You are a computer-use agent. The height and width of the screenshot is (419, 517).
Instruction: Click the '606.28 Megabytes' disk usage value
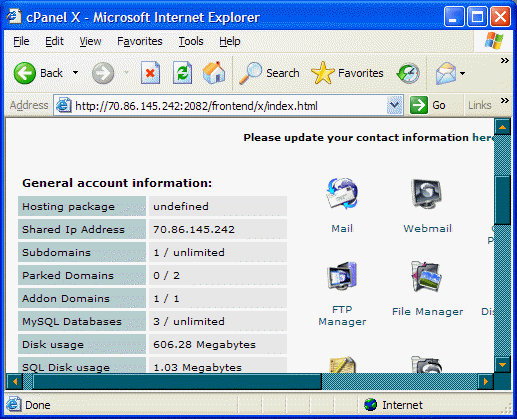coord(204,345)
